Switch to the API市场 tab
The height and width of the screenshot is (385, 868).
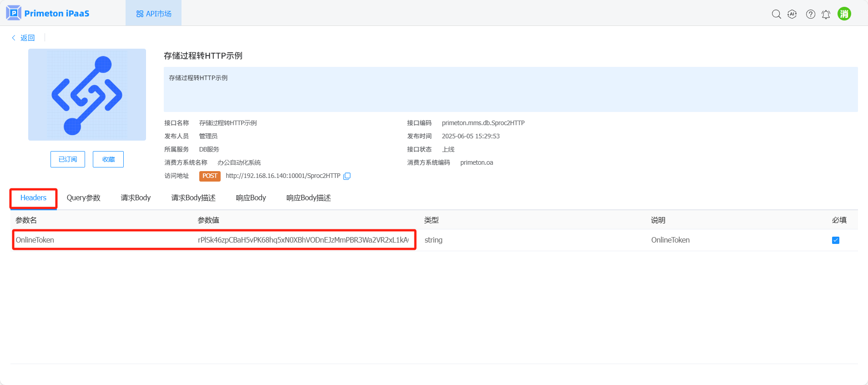pos(154,14)
